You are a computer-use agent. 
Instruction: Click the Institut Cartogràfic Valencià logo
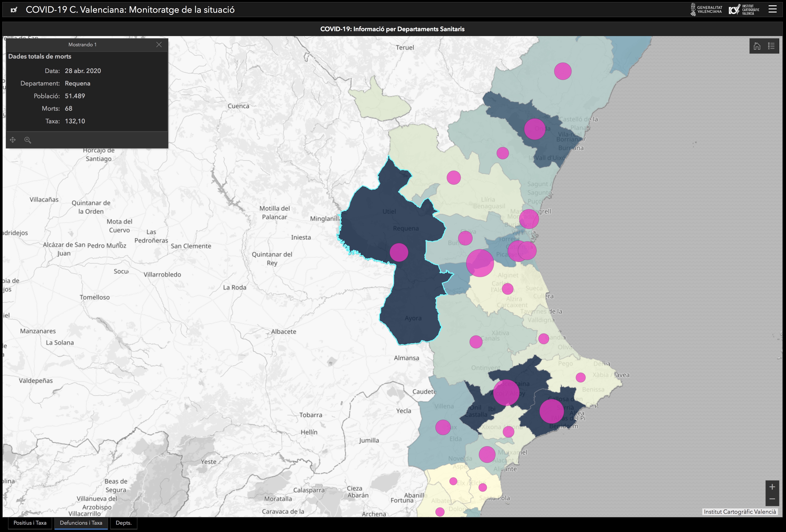pyautogui.click(x=744, y=10)
